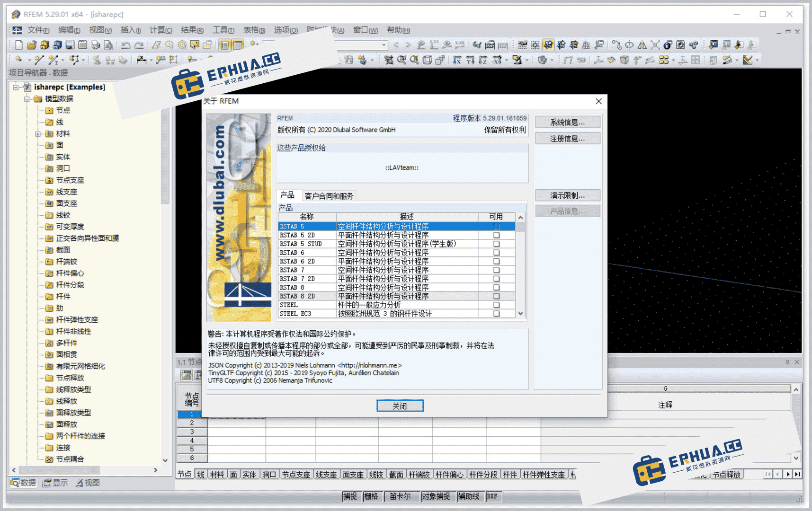This screenshot has width=812, height=511.
Task: Toggle 可用 checkbox for RSTAB 6 2D
Action: click(x=496, y=261)
